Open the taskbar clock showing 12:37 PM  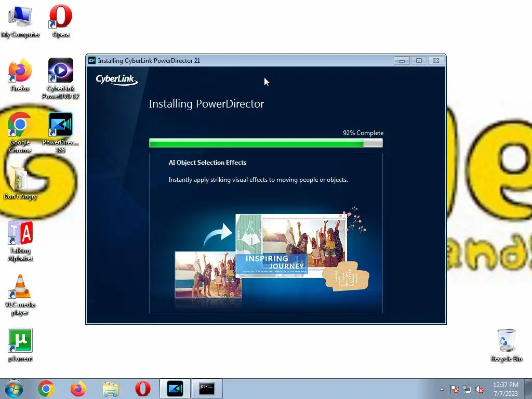506,389
